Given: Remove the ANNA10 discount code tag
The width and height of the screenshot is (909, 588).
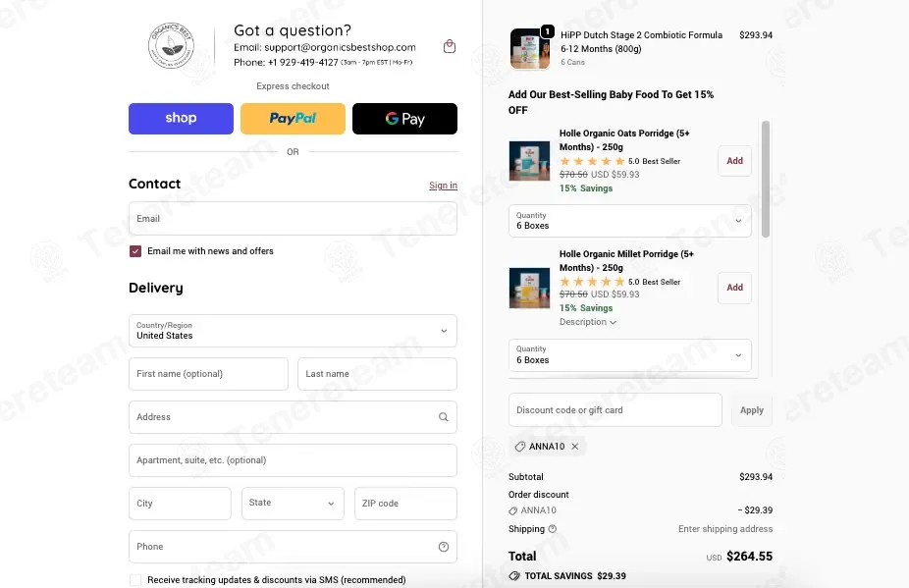Looking at the screenshot, I should point(574,447).
